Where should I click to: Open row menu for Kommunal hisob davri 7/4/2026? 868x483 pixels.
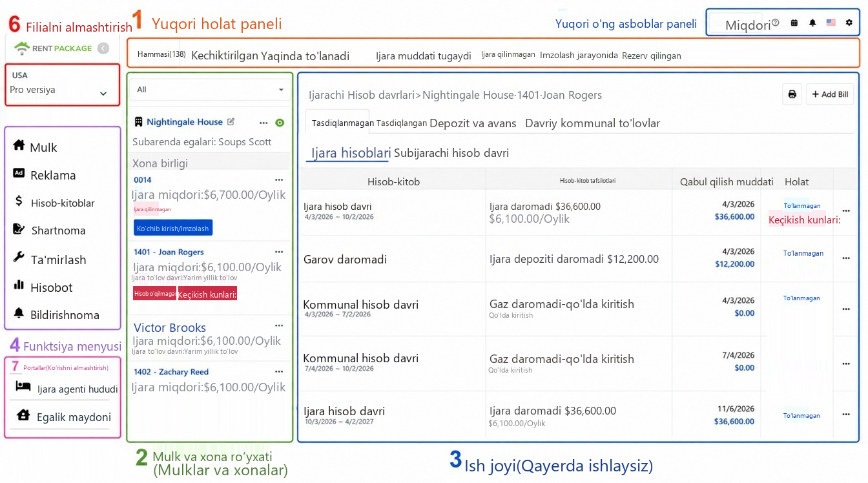coord(846,364)
